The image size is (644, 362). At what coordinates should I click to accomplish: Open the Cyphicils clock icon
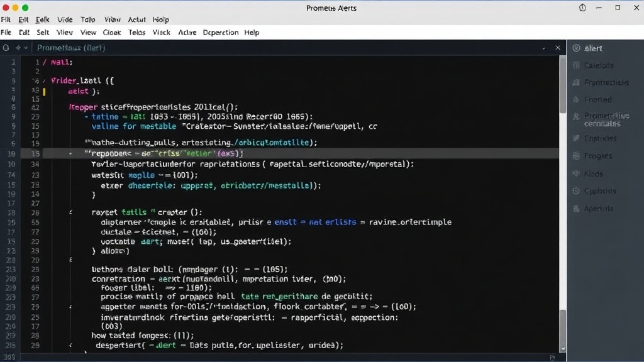[x=576, y=191]
